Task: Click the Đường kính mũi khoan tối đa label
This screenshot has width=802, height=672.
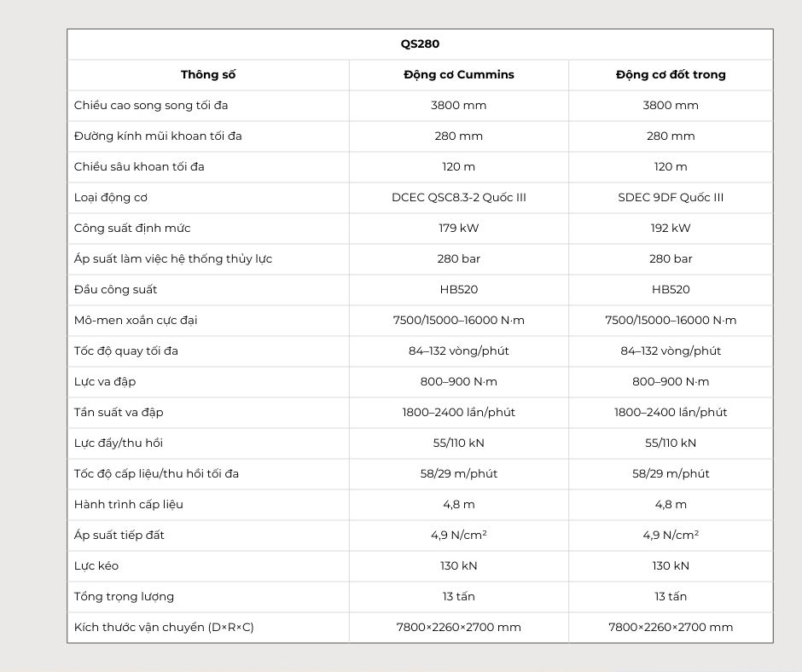Action: [158, 136]
